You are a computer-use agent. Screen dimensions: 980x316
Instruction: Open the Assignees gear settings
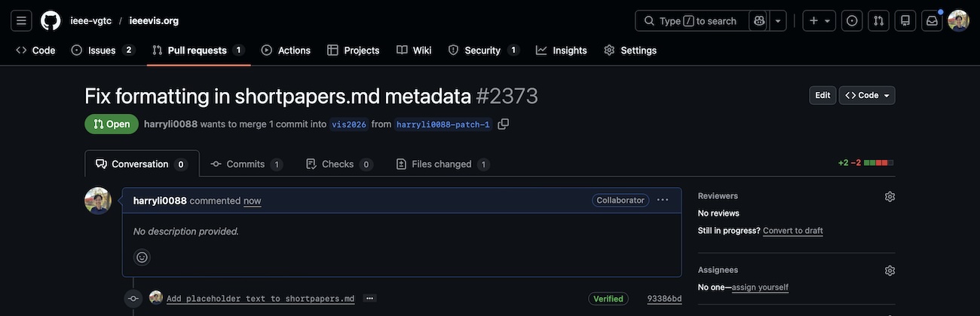coord(890,270)
